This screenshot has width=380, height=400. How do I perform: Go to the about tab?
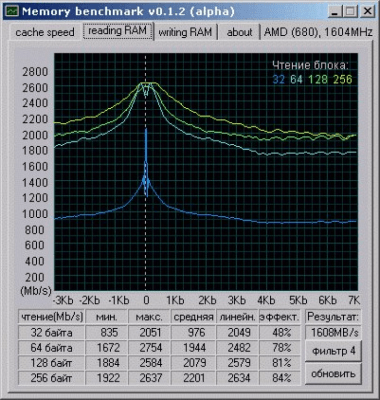(x=239, y=32)
